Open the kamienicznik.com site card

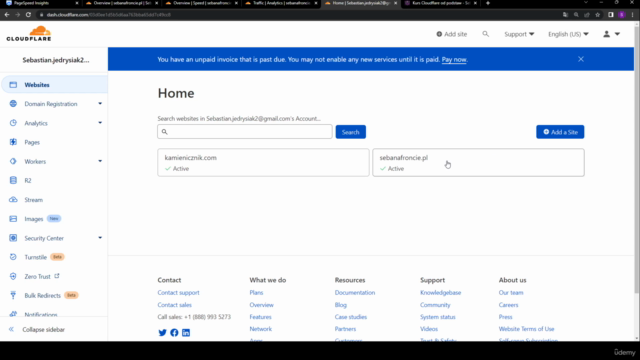pyautogui.click(x=263, y=162)
